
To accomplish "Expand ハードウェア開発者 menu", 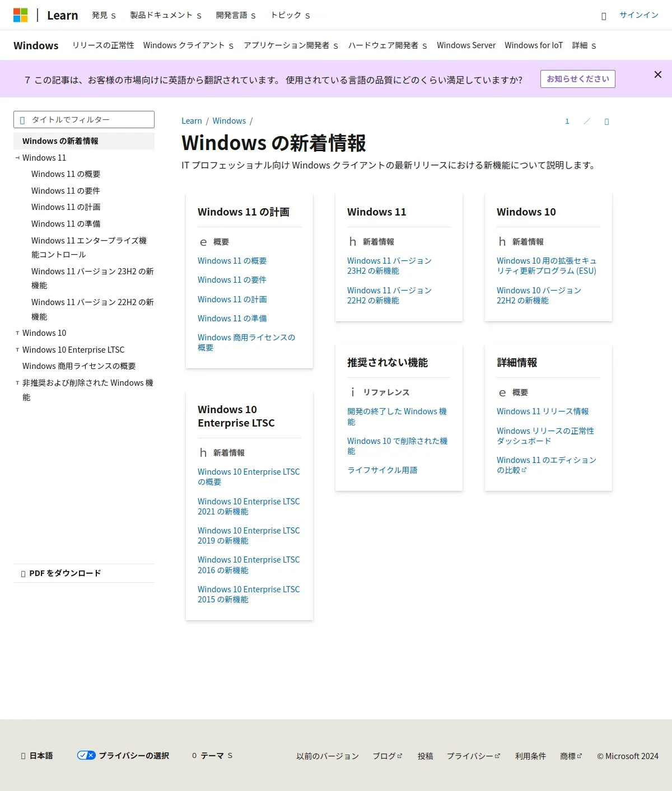I will (388, 45).
